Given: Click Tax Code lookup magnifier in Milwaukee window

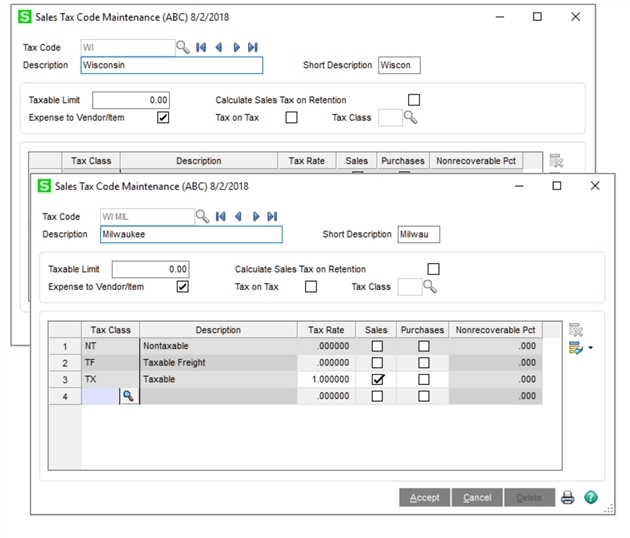Looking at the screenshot, I should 202,216.
